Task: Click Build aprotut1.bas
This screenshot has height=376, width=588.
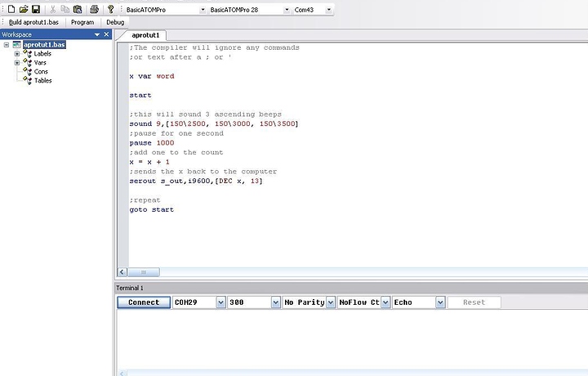Action: [33, 22]
